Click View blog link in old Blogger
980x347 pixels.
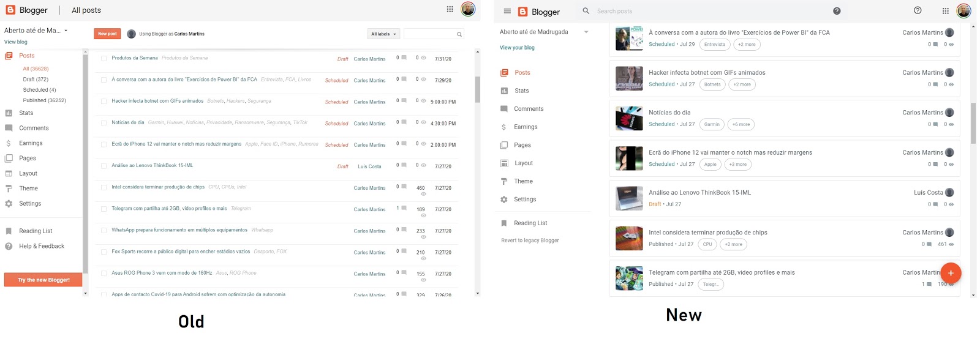point(16,42)
